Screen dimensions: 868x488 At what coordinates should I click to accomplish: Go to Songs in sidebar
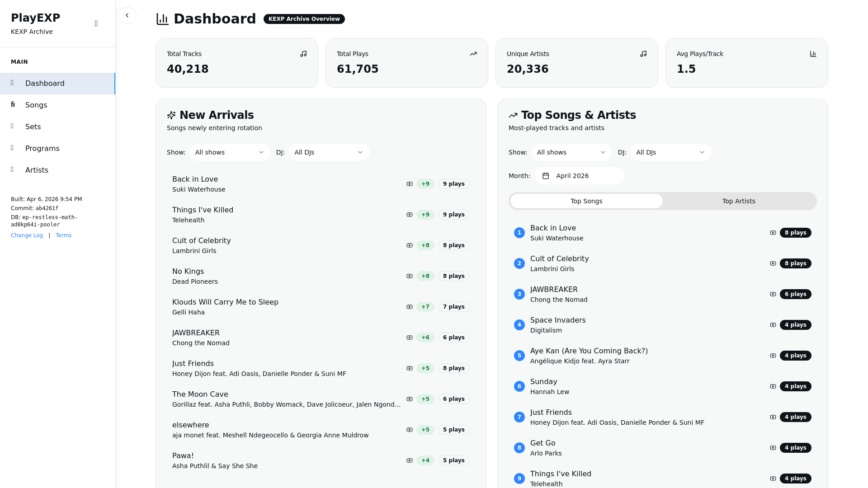point(36,105)
